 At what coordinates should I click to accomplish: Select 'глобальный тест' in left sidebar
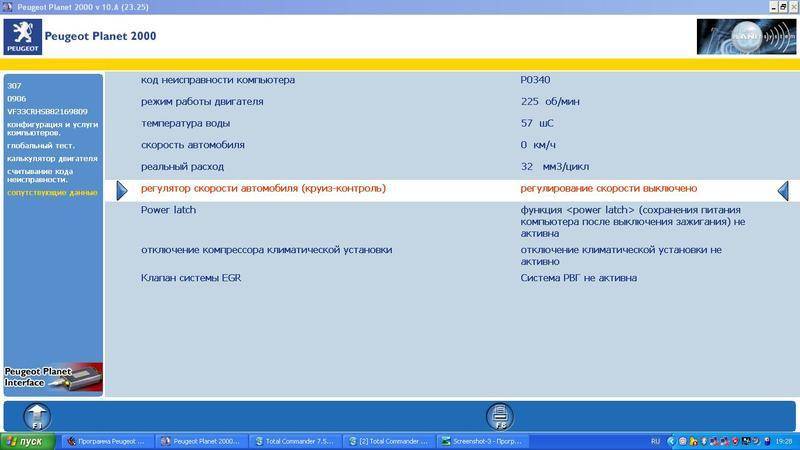click(x=40, y=146)
